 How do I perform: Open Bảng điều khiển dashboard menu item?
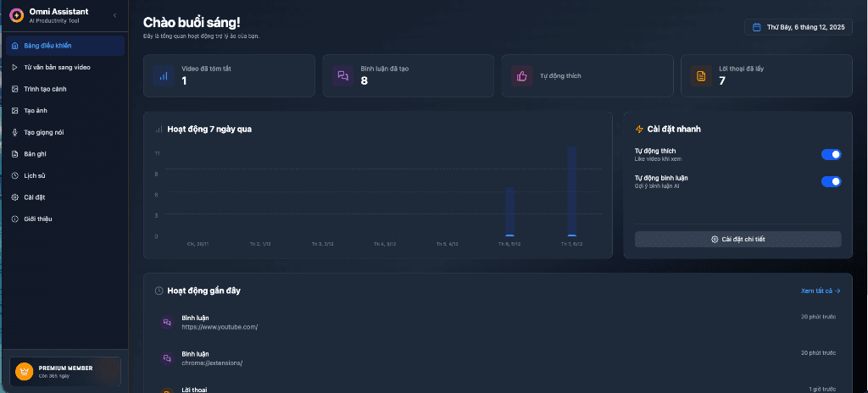point(65,46)
